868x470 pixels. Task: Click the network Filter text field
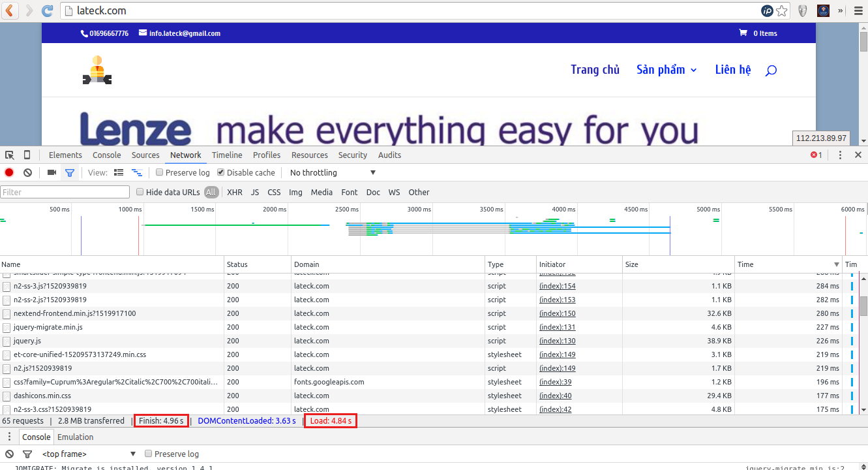[x=65, y=193]
